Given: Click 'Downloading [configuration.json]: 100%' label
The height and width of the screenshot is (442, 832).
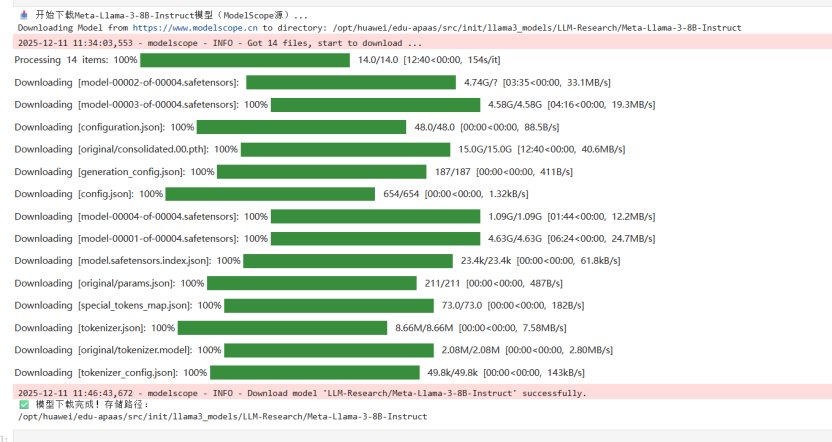Looking at the screenshot, I should click(104, 127).
